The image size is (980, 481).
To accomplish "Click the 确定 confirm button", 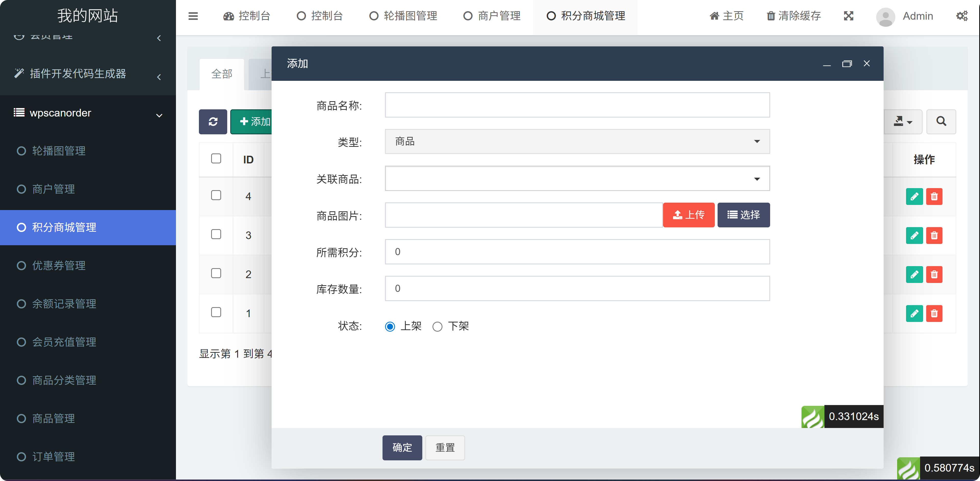I will tap(402, 448).
